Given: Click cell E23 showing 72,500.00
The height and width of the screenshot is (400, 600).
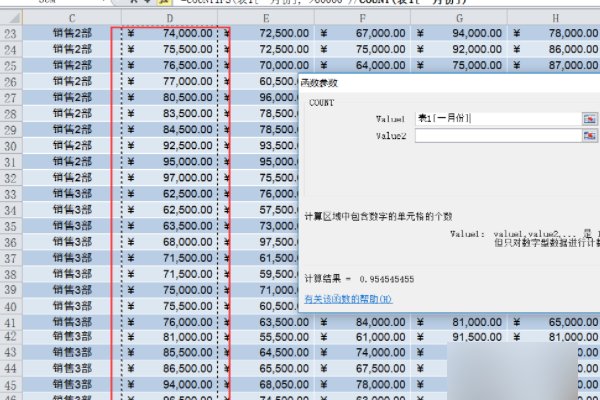Looking at the screenshot, I should pos(266,33).
